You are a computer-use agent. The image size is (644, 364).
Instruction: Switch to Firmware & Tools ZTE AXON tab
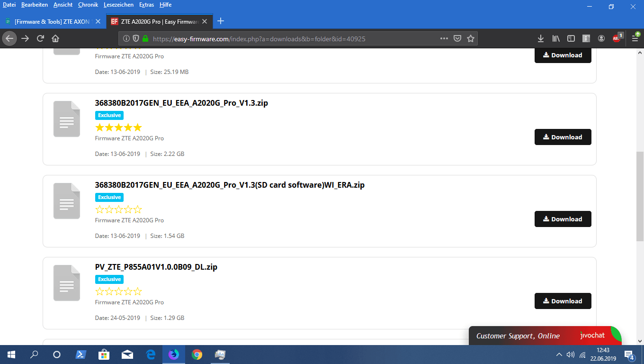tap(53, 21)
